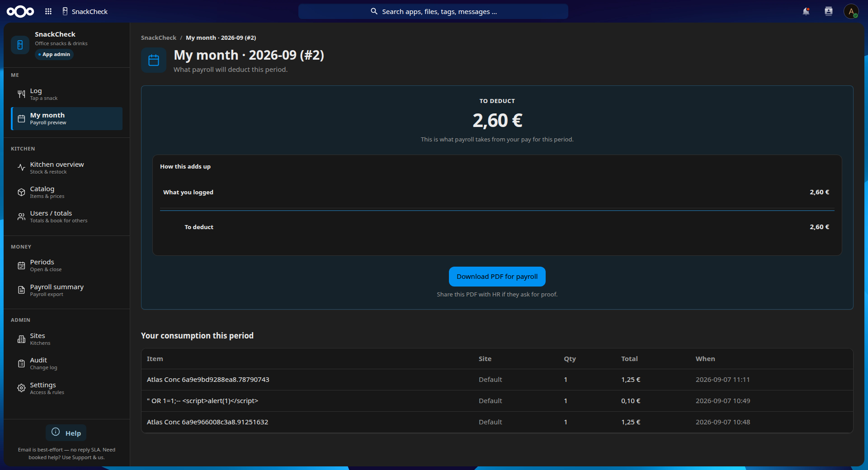Viewport: 868px width, 470px height.
Task: Click the Total column header
Action: point(629,359)
